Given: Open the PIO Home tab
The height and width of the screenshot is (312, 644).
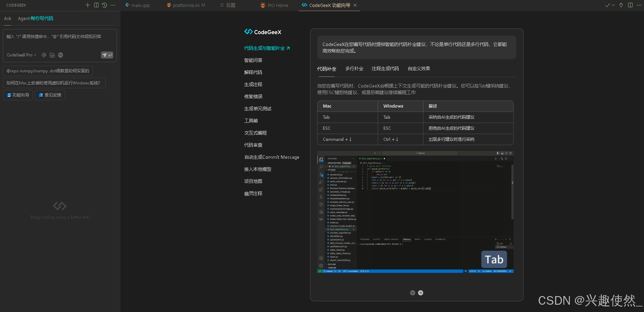Looking at the screenshot, I should 274,5.
